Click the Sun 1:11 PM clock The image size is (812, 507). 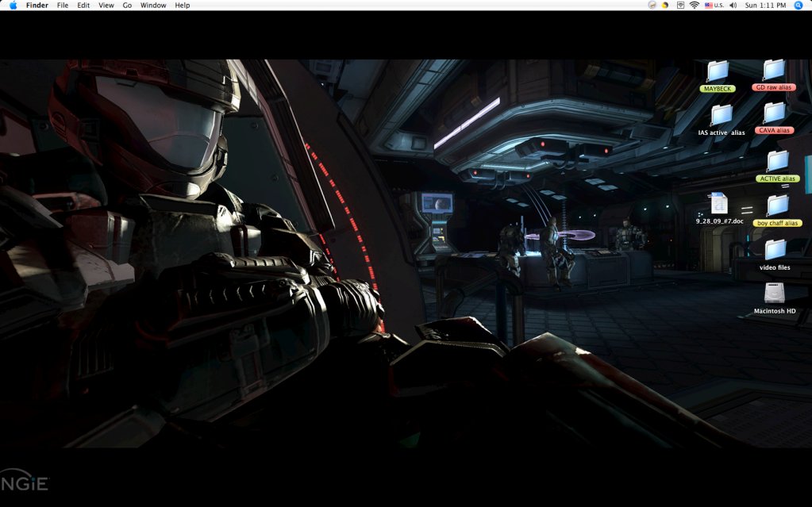coord(765,6)
